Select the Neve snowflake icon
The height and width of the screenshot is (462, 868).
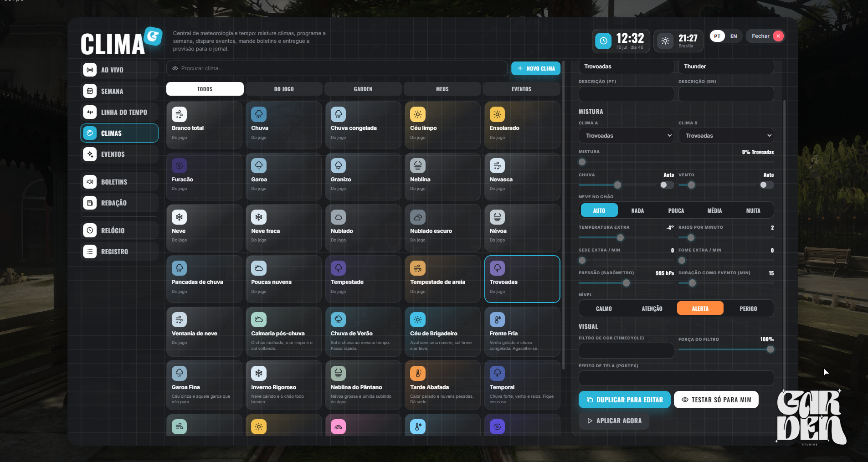180,217
